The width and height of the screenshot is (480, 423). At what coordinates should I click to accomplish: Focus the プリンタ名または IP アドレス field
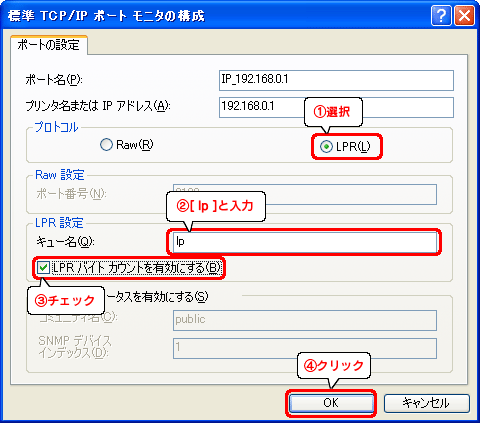tap(336, 107)
